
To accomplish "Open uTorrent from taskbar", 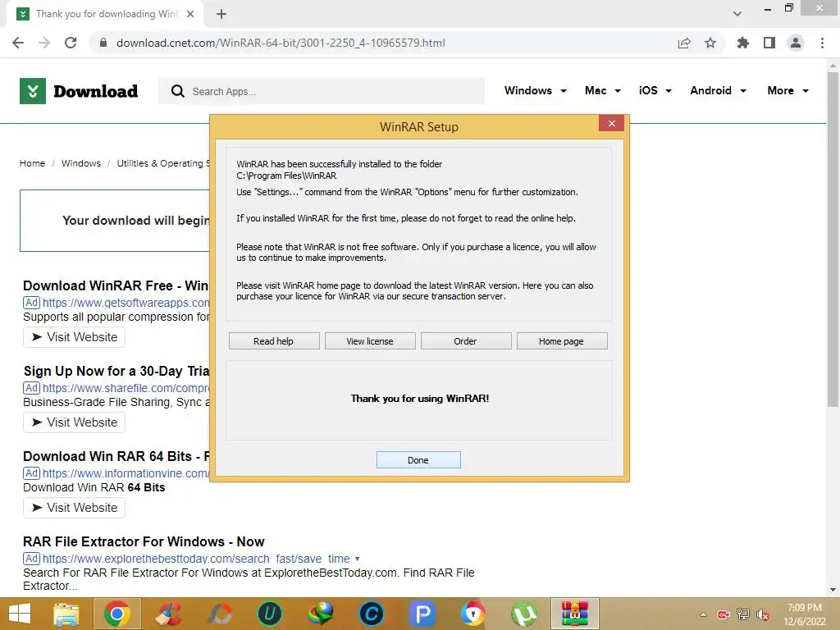I will (524, 614).
